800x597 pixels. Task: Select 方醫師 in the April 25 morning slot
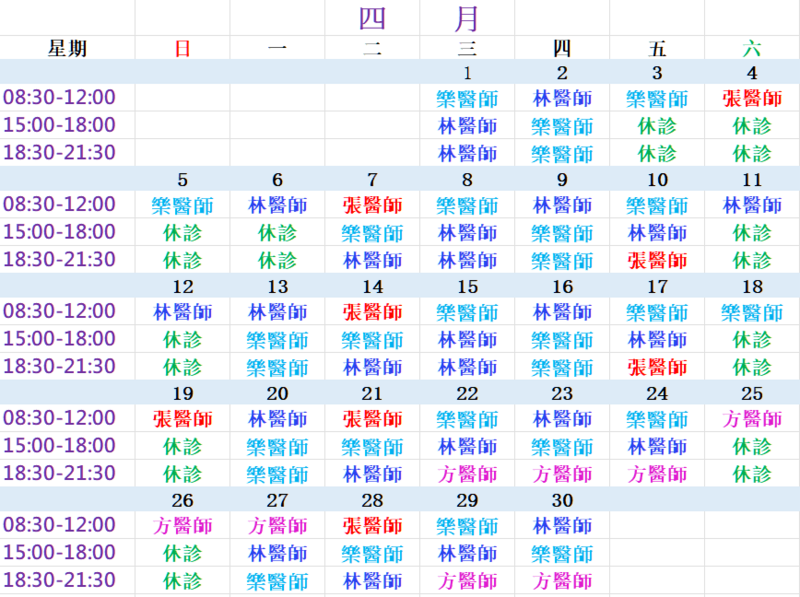pyautogui.click(x=752, y=418)
